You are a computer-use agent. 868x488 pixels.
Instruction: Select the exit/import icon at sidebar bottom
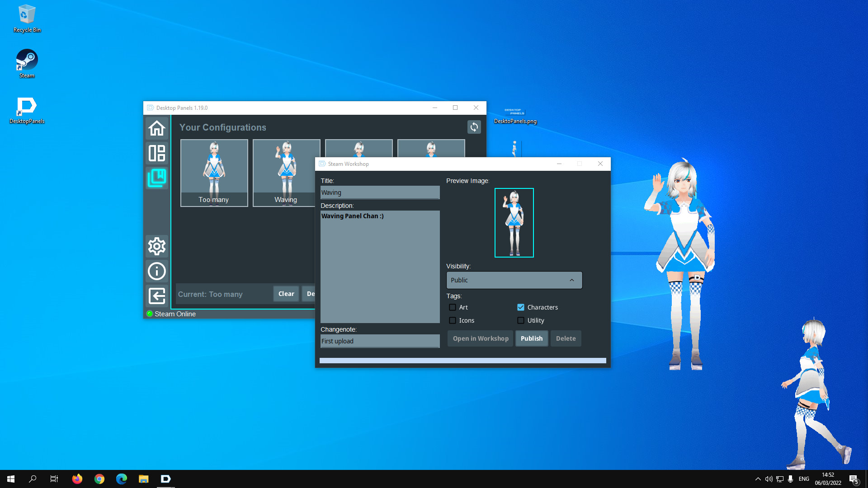point(156,296)
